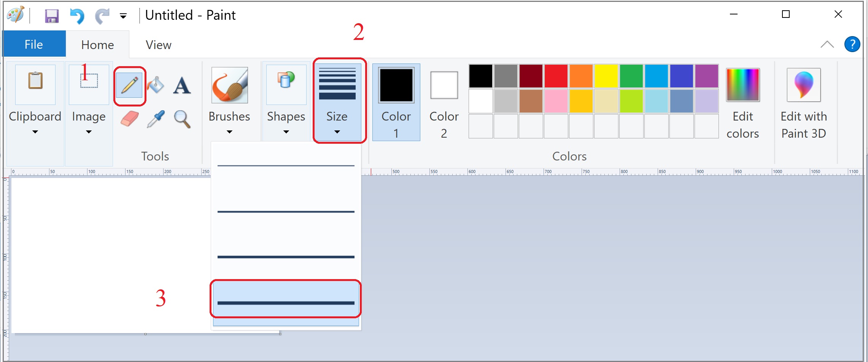
Task: Select the Eraser tool
Action: (x=129, y=119)
